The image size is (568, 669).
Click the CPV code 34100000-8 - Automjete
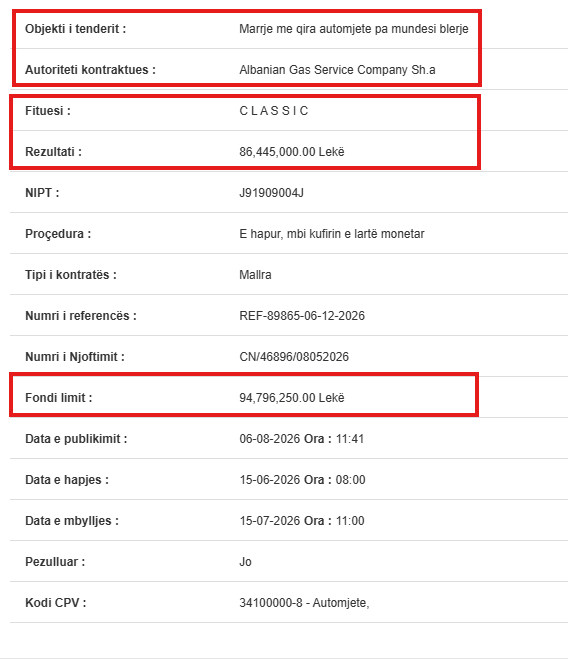304,602
